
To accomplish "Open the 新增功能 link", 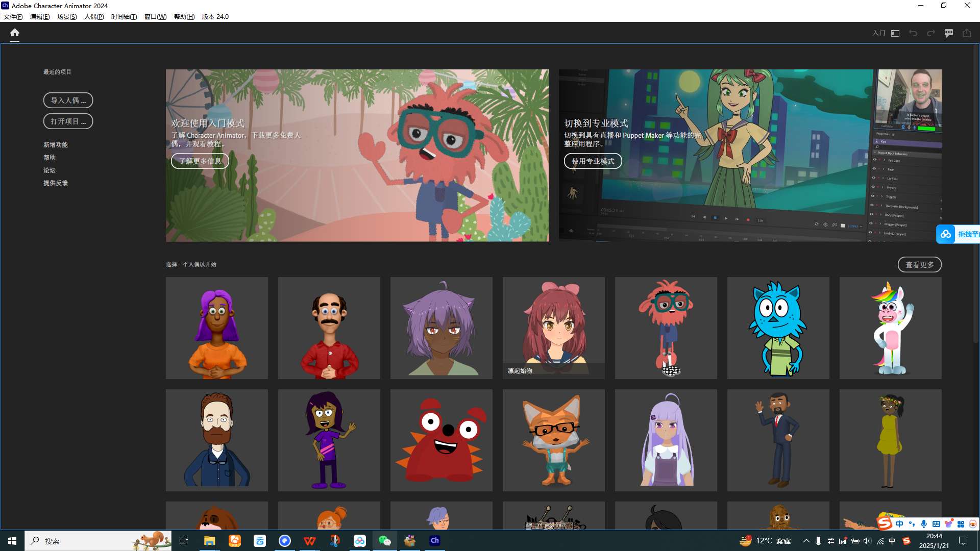I will pos(56,145).
